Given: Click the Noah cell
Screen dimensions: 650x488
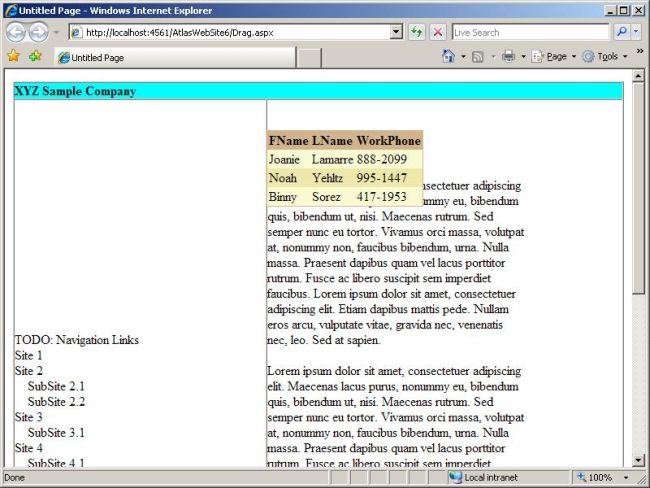Looking at the screenshot, I should 283,178.
